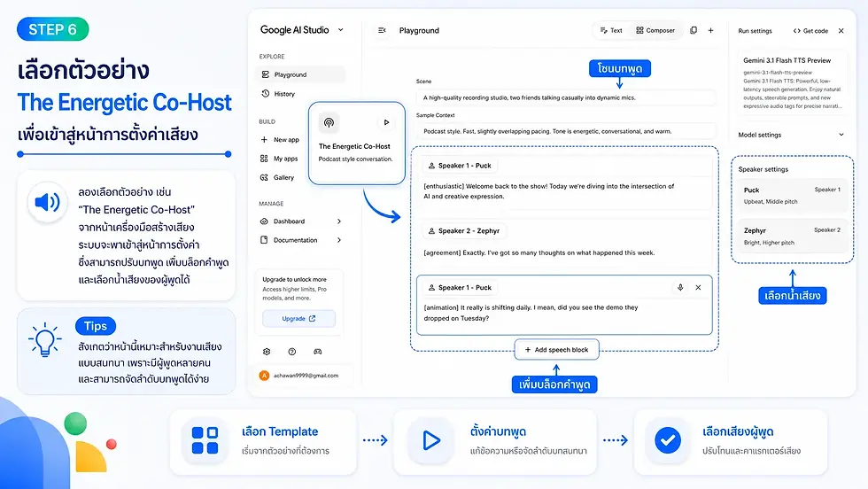868x489 pixels.
Task: Expand the Dashboard chevron arrow
Action: click(338, 221)
